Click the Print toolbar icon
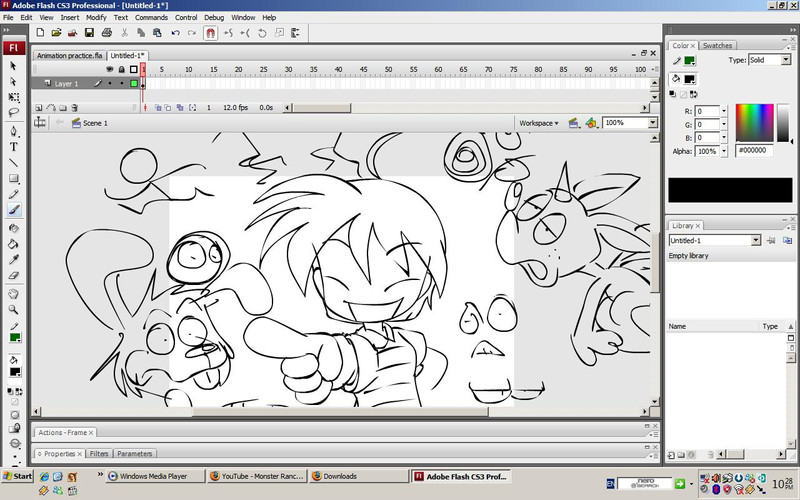 [x=106, y=33]
